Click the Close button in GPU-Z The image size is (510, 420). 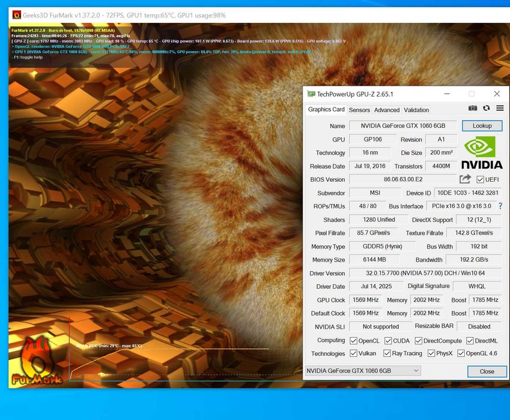pyautogui.click(x=487, y=371)
